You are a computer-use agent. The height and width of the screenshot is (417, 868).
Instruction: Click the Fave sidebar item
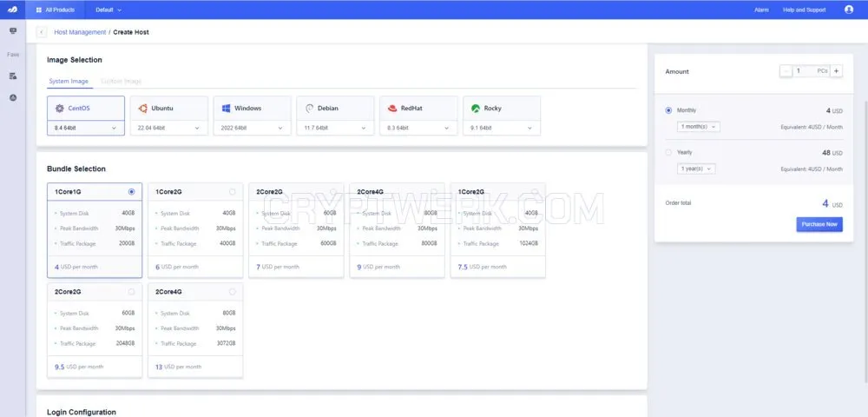(13, 55)
